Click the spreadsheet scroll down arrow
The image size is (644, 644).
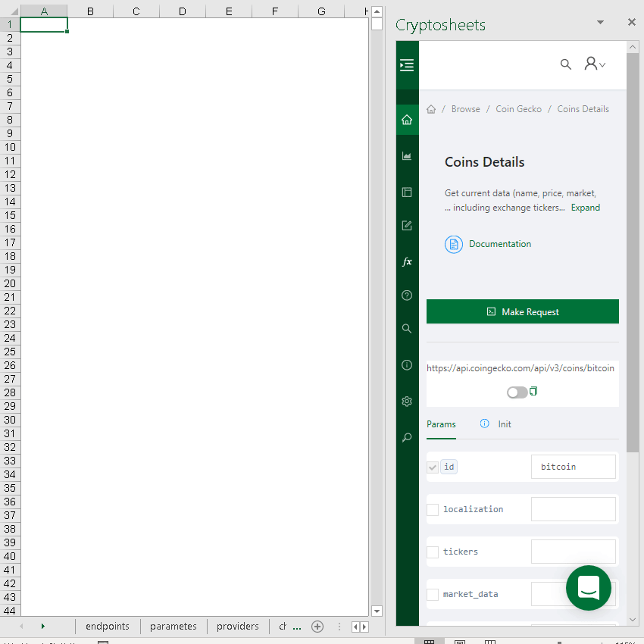click(x=377, y=611)
